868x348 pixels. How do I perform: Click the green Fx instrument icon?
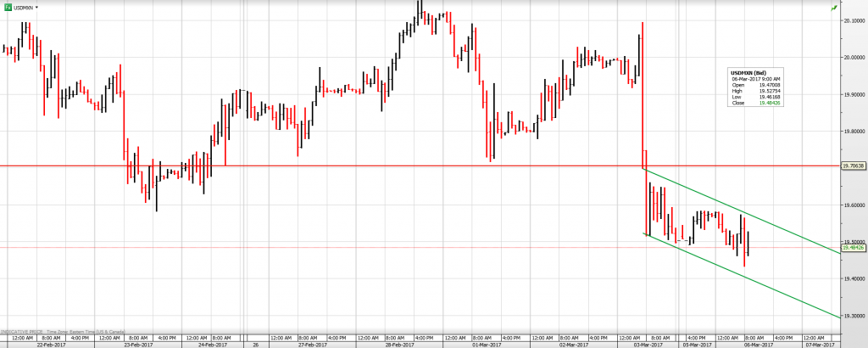tap(8, 7)
